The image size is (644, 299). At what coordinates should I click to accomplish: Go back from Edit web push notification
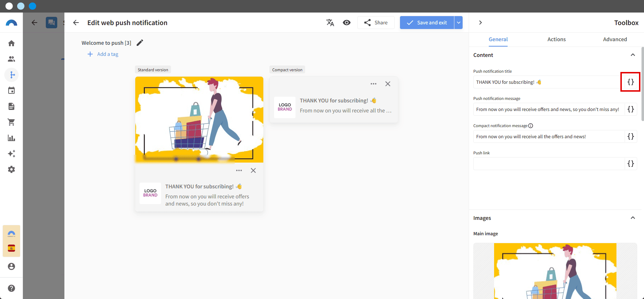pyautogui.click(x=76, y=23)
